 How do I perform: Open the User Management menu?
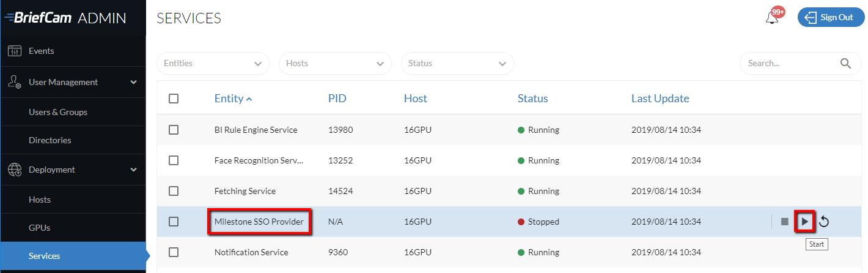point(73,82)
